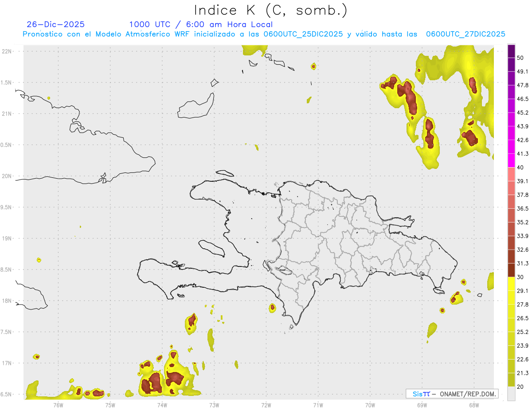This screenshot has width=532, height=411.
Task: Click the legend value '21.3'
Action: (523, 373)
